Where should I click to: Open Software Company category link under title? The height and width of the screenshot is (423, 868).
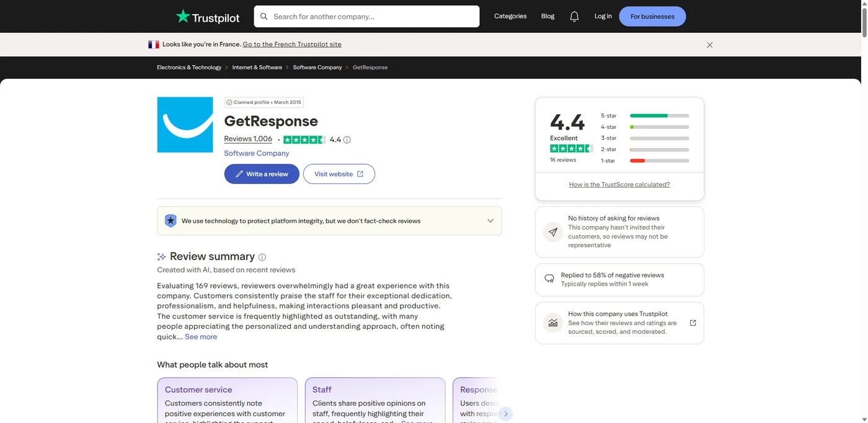pos(257,154)
